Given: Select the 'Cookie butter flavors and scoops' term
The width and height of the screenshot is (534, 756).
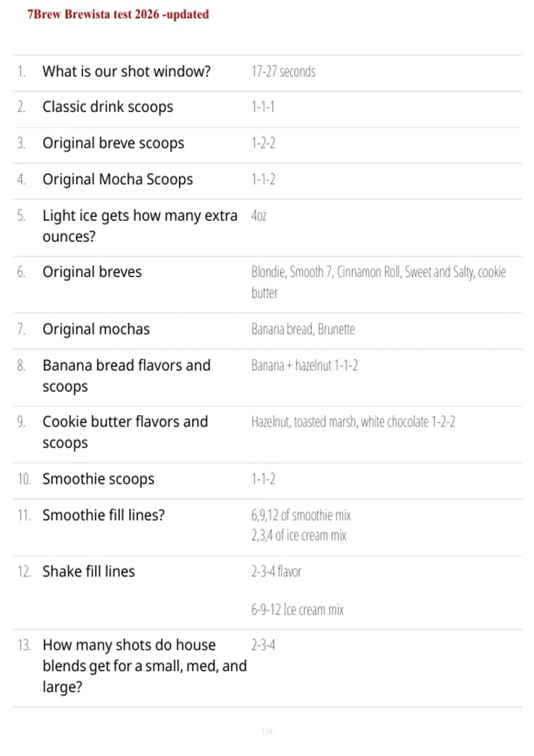Looking at the screenshot, I should 125,432.
